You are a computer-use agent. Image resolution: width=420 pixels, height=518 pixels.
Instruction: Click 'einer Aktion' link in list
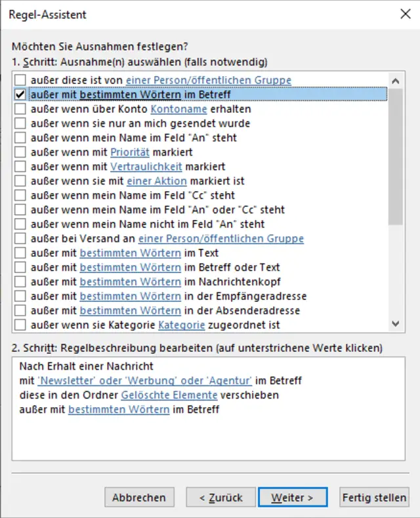click(x=157, y=181)
